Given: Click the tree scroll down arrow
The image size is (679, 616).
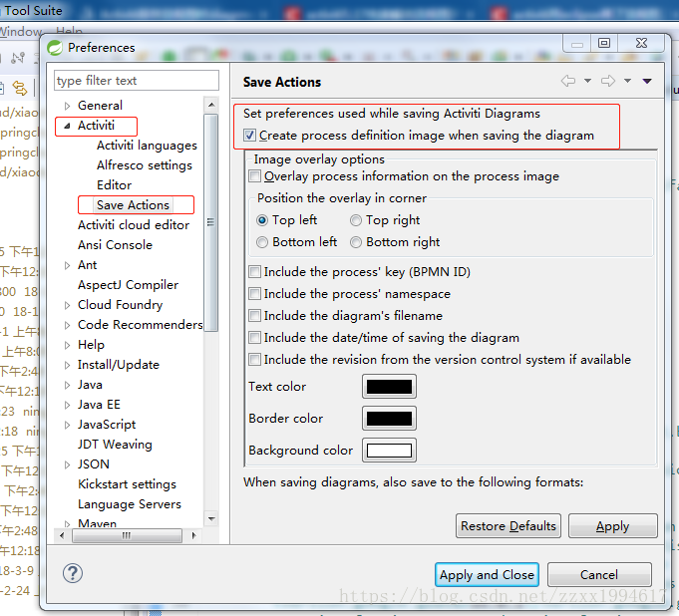Looking at the screenshot, I should (211, 518).
